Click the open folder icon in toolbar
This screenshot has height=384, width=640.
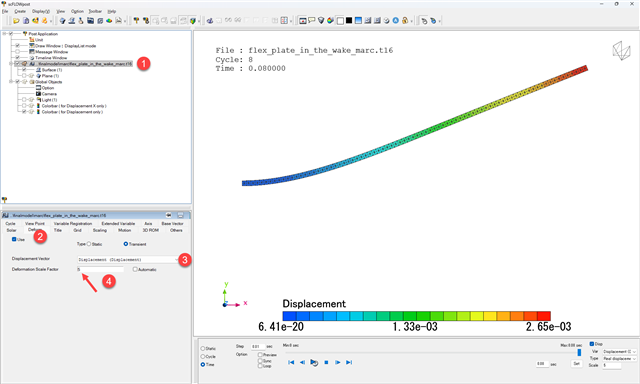(x=16, y=20)
